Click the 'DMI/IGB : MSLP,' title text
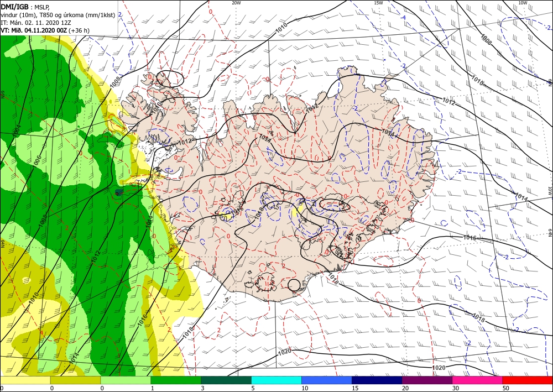 (x=26, y=7)
